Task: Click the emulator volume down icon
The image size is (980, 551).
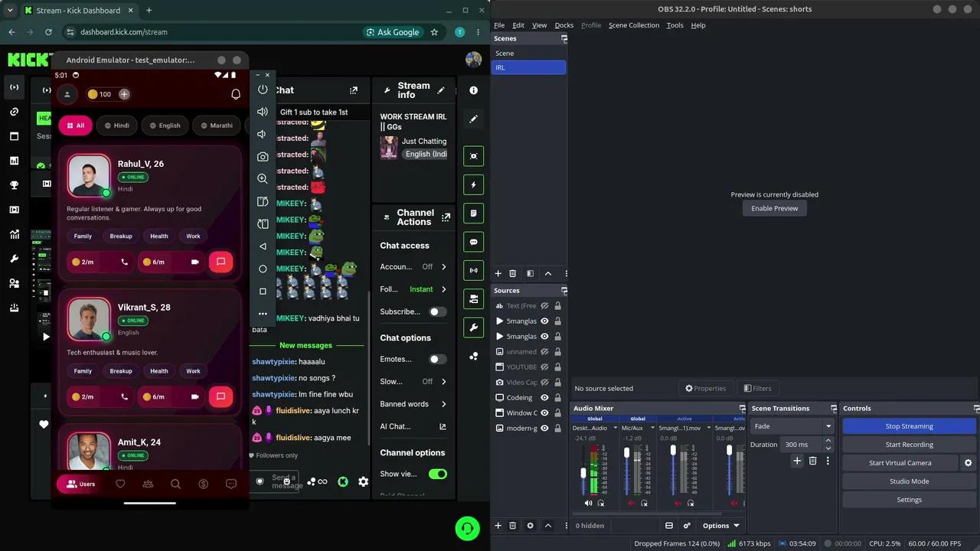Action: point(262,134)
